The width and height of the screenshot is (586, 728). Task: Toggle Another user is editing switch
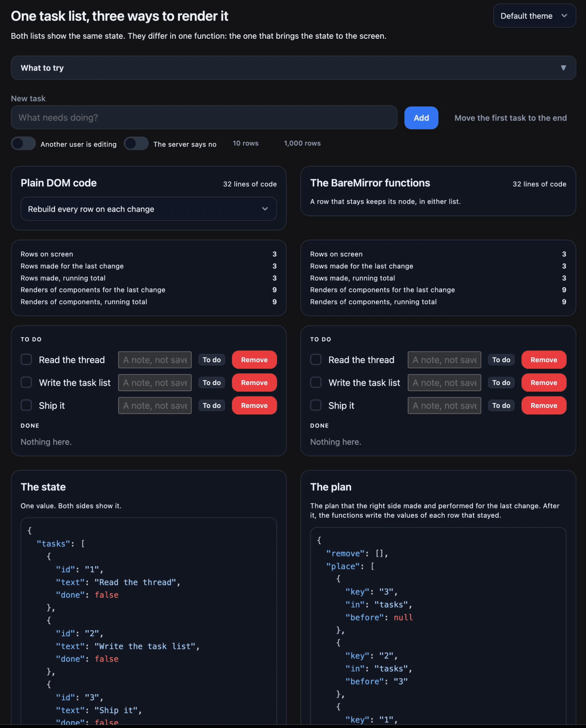[x=23, y=143]
